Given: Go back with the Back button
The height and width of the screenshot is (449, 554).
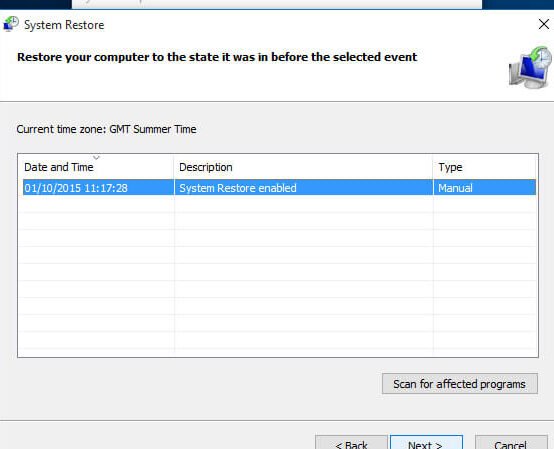Looking at the screenshot, I should click(352, 442).
